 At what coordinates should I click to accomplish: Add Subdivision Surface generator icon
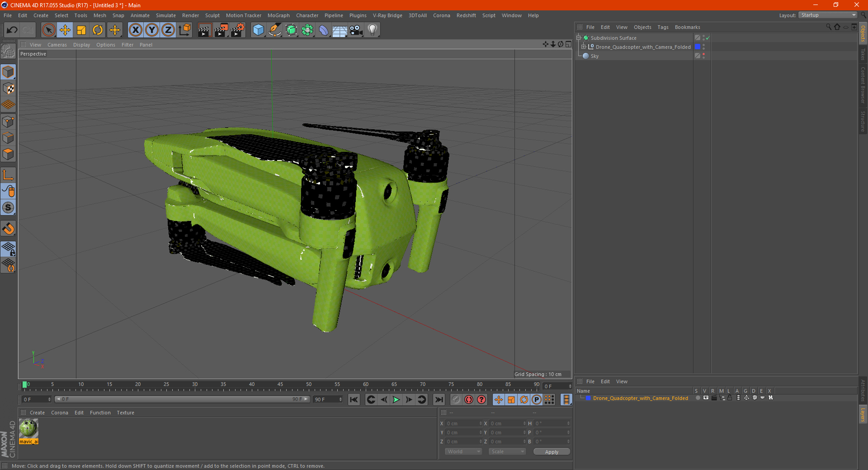(291, 30)
